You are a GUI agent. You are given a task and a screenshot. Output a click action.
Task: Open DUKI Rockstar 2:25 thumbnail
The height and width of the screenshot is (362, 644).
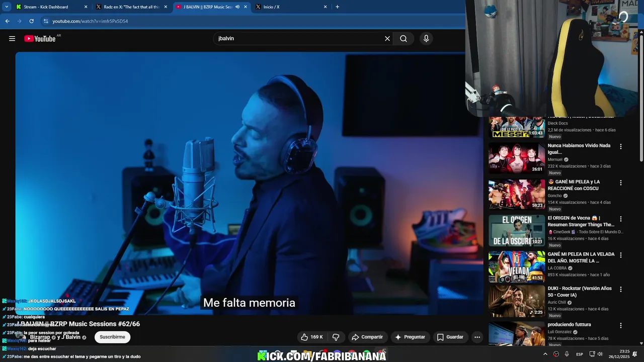pos(517,301)
